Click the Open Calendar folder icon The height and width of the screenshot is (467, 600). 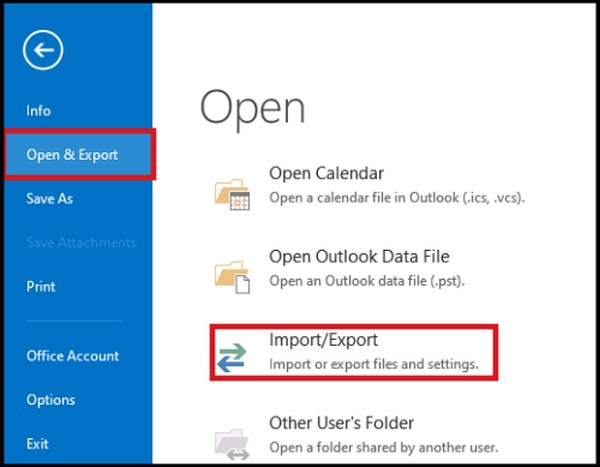(233, 189)
